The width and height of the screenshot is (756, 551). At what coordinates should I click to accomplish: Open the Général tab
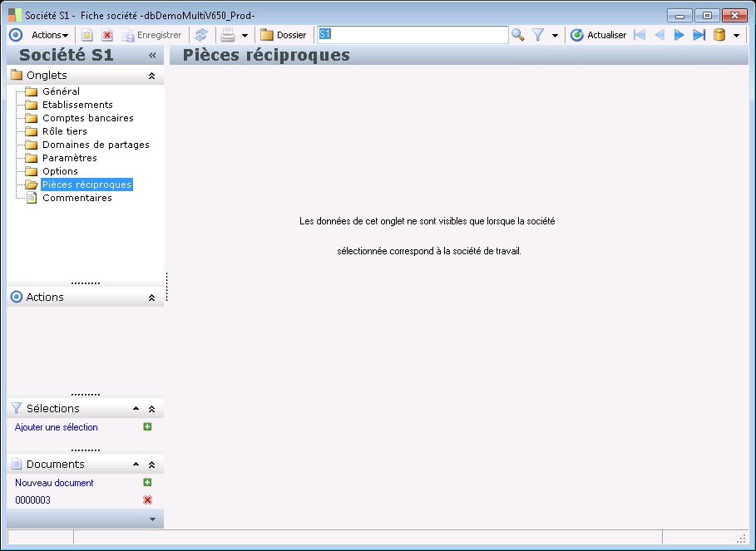(62, 91)
